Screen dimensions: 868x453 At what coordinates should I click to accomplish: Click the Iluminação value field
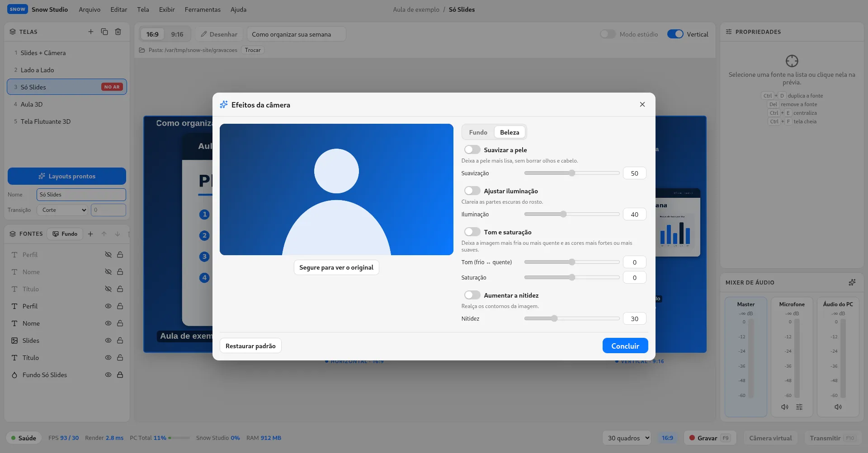[634, 215]
